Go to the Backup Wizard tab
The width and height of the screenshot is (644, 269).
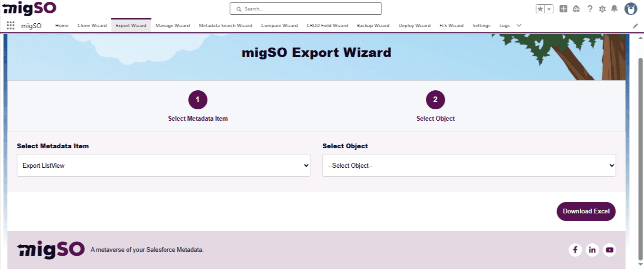(x=373, y=26)
